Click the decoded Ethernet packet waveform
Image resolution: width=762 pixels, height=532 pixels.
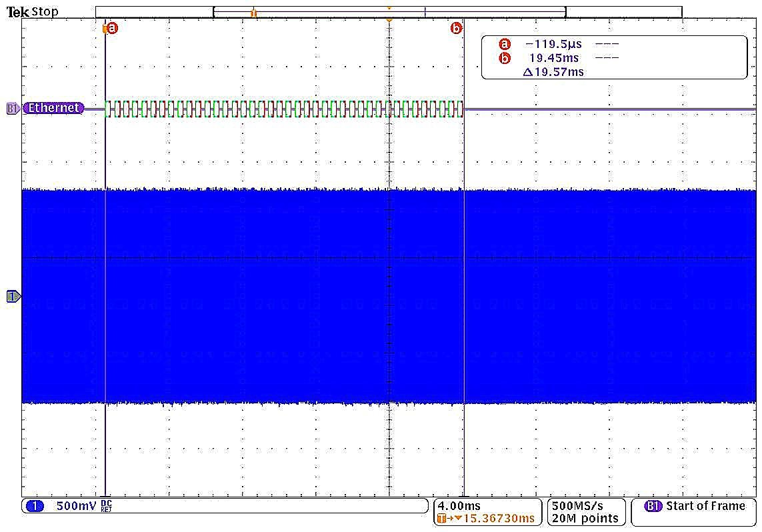284,109
